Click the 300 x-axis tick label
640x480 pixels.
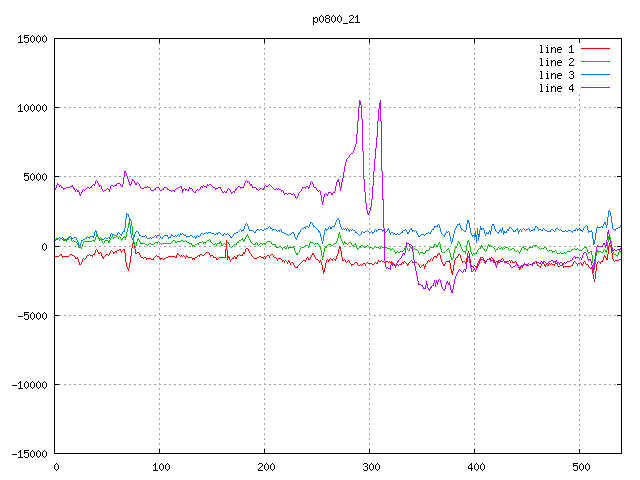click(x=369, y=466)
